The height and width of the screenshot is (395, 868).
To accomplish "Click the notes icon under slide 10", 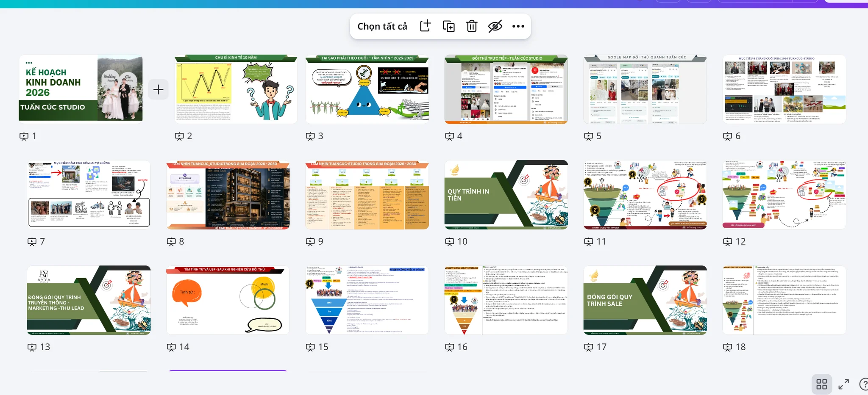I will click(x=449, y=242).
